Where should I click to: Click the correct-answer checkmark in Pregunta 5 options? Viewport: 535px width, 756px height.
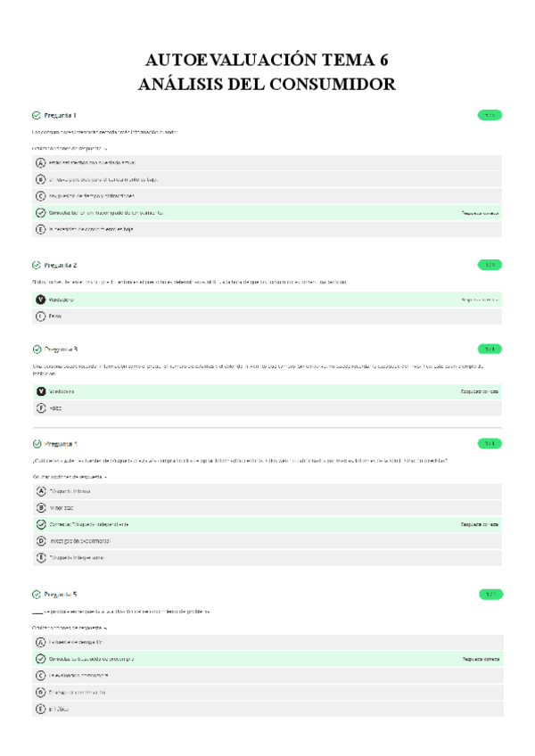(x=41, y=659)
